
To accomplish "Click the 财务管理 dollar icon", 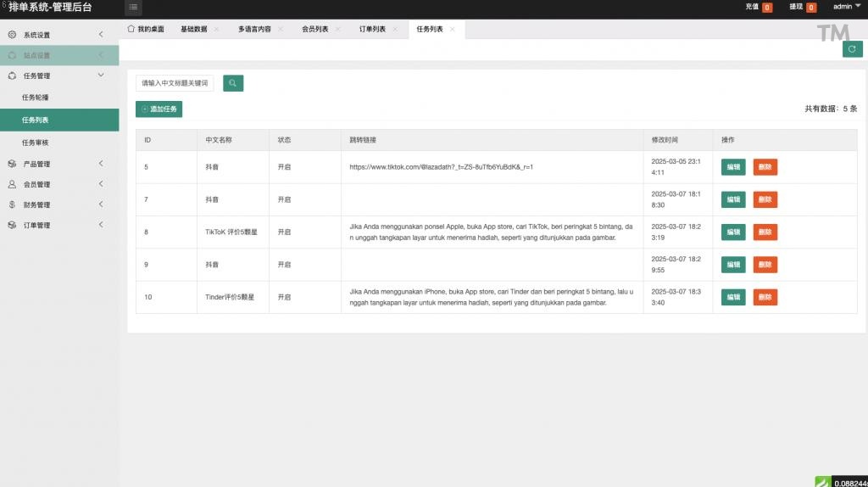I will pyautogui.click(x=12, y=204).
